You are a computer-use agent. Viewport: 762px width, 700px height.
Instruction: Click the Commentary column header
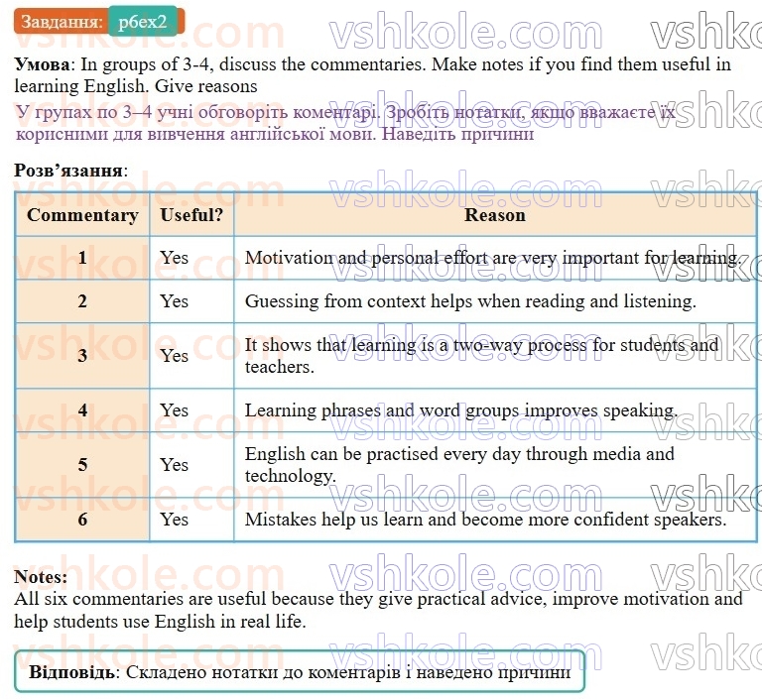(x=82, y=215)
